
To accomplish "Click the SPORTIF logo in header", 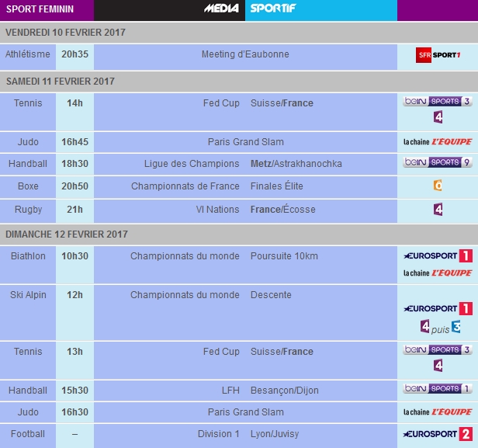I will (x=273, y=9).
